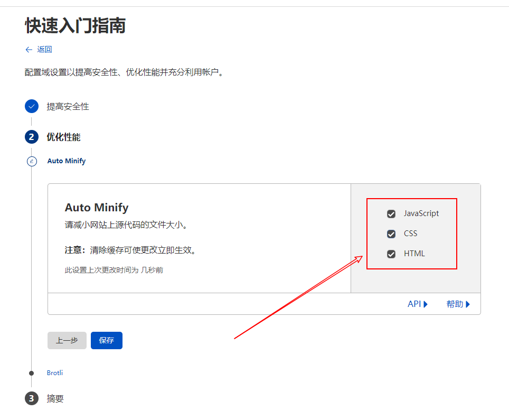Click the Brotli step dot marker
509x420 pixels.
[32, 372]
